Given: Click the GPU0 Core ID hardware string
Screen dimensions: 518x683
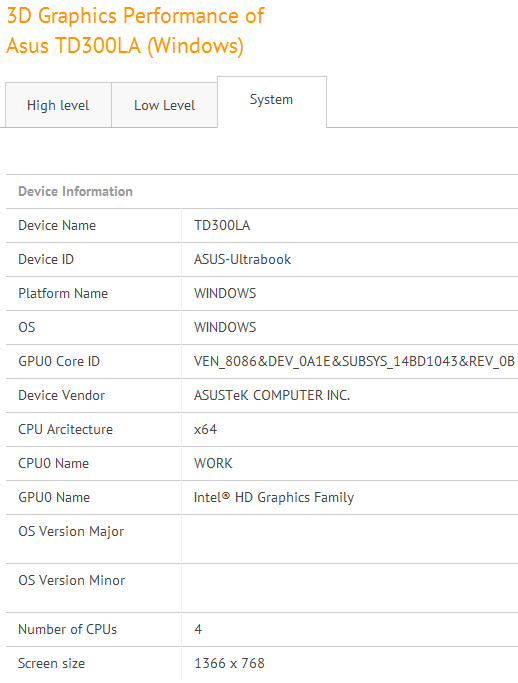Looking at the screenshot, I should 354,362.
